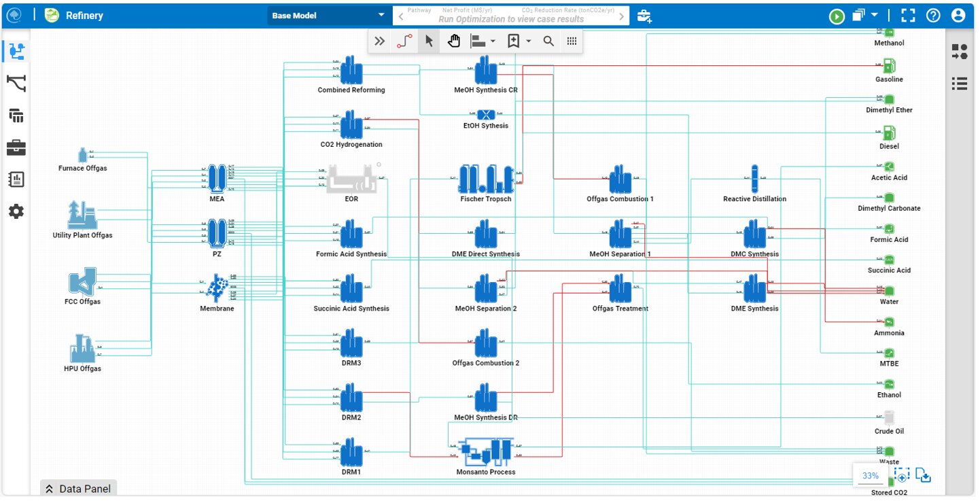Select the Ammonia product node

click(x=889, y=322)
